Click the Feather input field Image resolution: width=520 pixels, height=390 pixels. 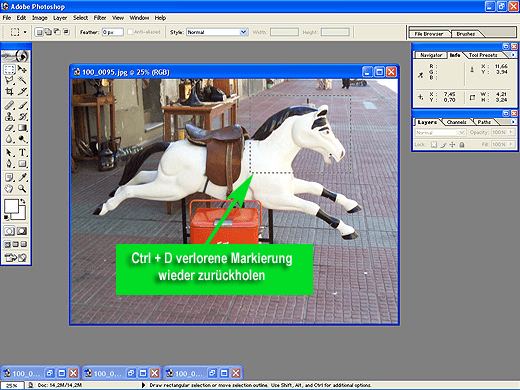113,32
